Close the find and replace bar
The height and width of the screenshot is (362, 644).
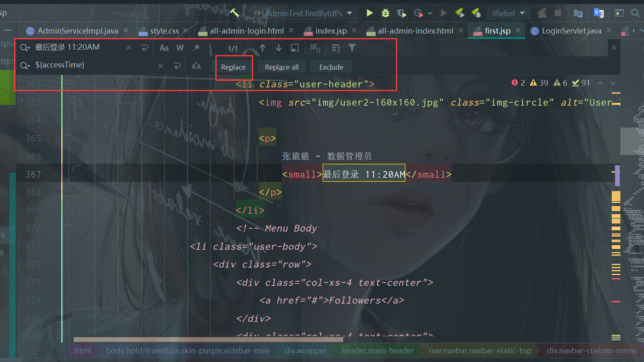pos(614,48)
